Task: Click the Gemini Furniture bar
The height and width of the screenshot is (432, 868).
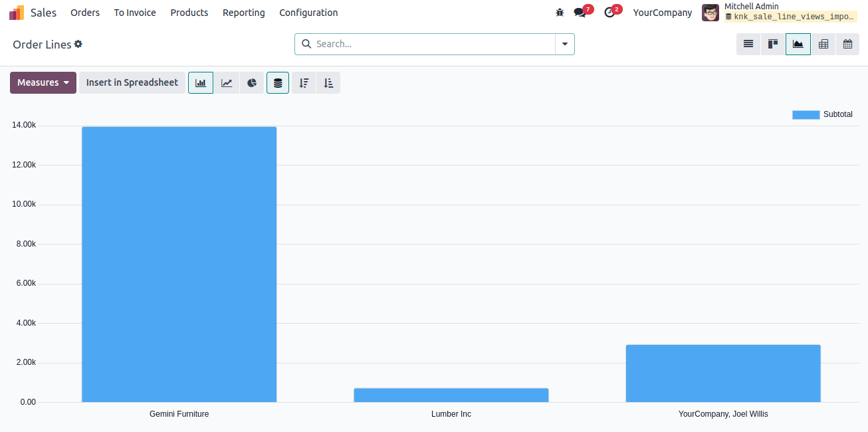Action: (179, 265)
